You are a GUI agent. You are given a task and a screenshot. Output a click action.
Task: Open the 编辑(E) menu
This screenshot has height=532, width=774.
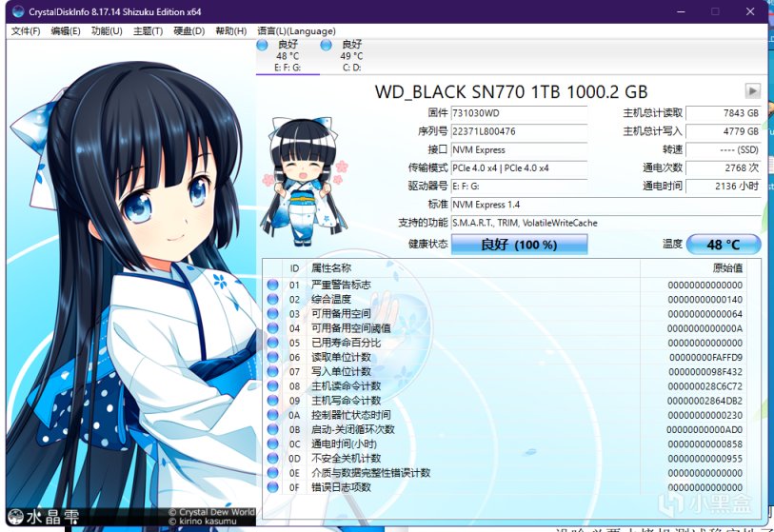[x=66, y=31]
